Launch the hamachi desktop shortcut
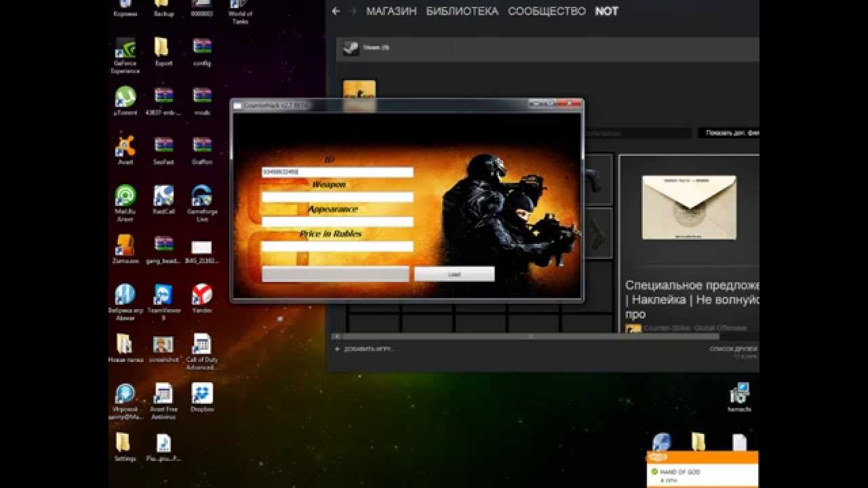 click(739, 398)
